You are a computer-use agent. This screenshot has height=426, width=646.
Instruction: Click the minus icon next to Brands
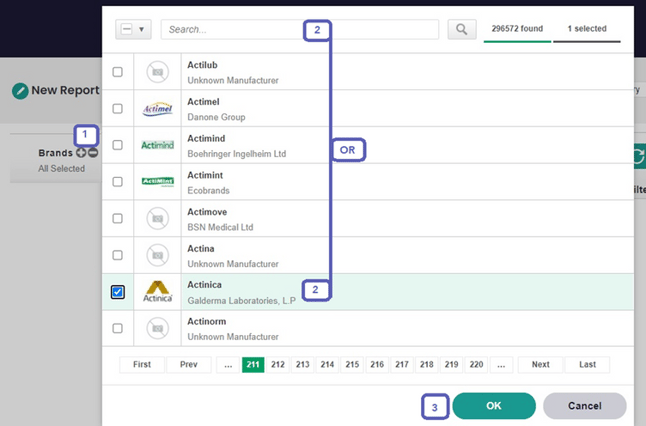[x=93, y=153]
